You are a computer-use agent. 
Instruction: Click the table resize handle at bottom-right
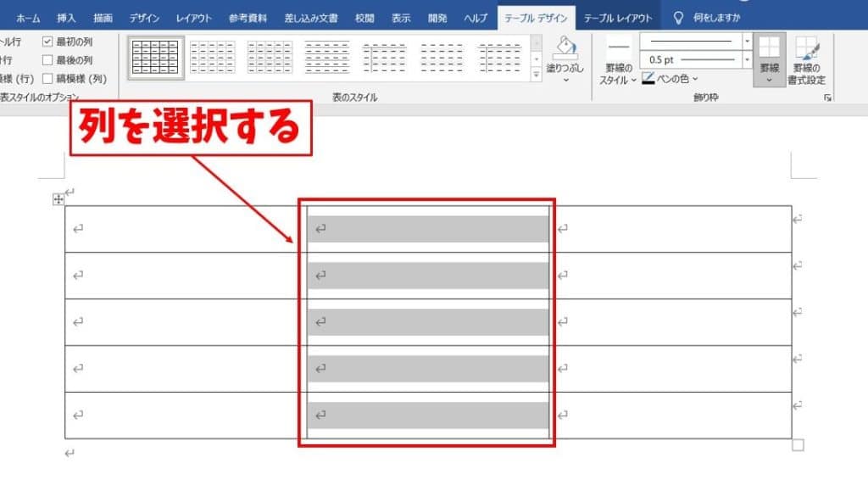click(x=798, y=445)
